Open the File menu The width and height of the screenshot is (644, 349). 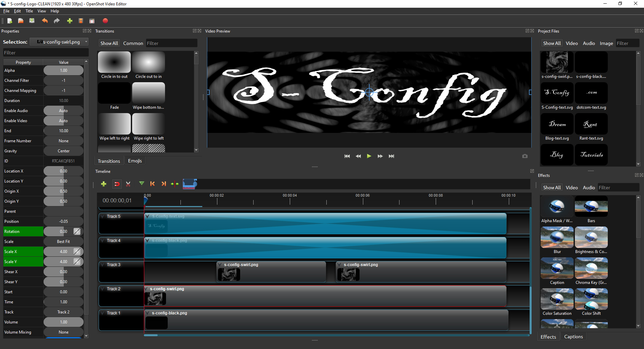pyautogui.click(x=6, y=11)
